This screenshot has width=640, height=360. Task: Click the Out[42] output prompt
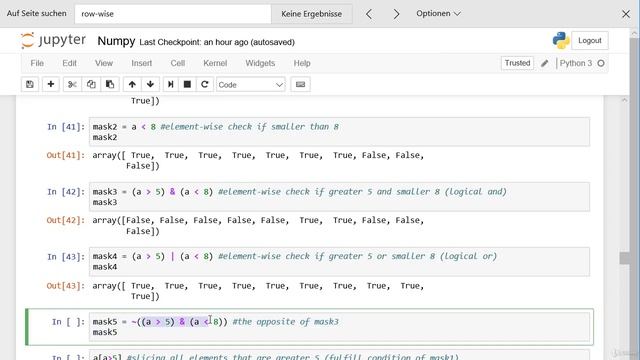point(66,220)
